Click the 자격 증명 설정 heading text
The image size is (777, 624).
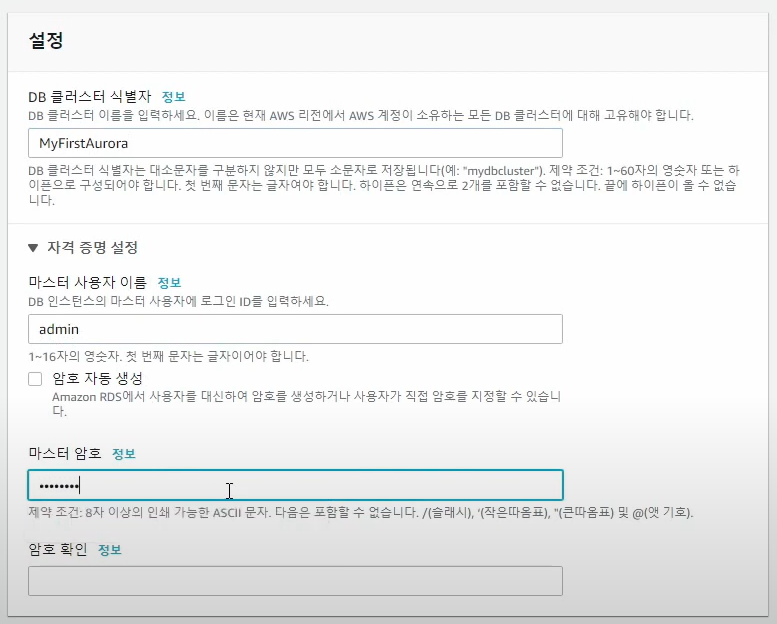point(92,247)
